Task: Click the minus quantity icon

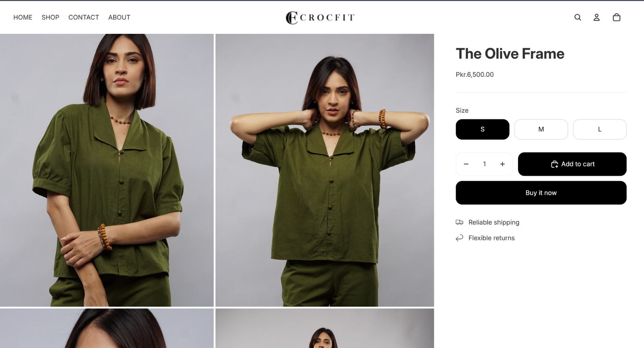Action: pos(466,164)
